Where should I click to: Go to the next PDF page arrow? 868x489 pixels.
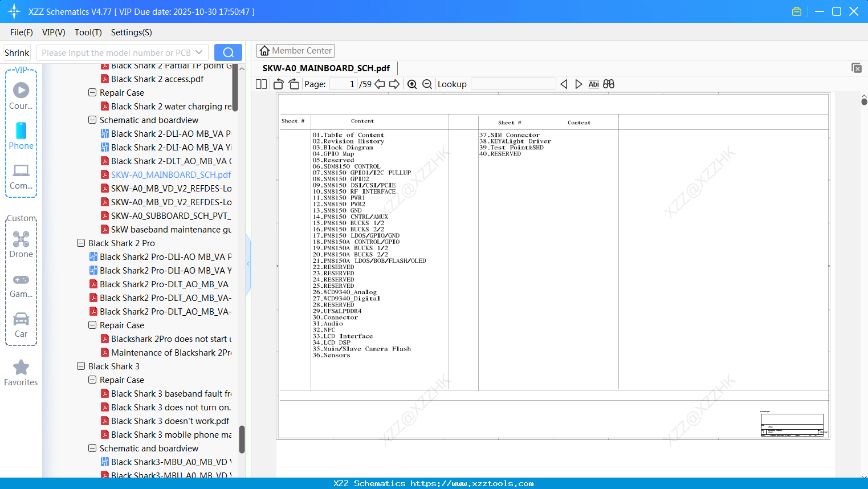(394, 84)
